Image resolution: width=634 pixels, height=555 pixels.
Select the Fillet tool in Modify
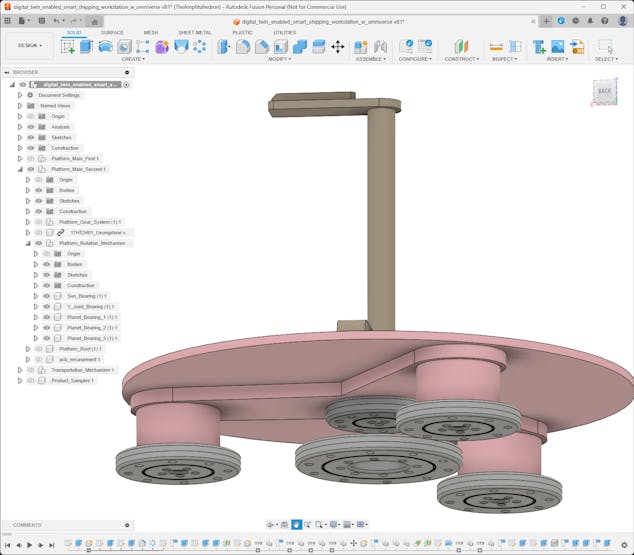click(243, 47)
